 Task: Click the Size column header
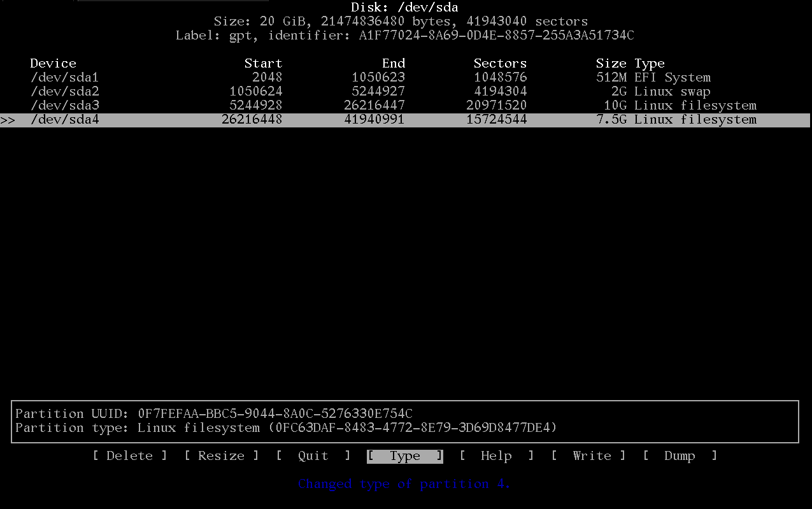[611, 63]
